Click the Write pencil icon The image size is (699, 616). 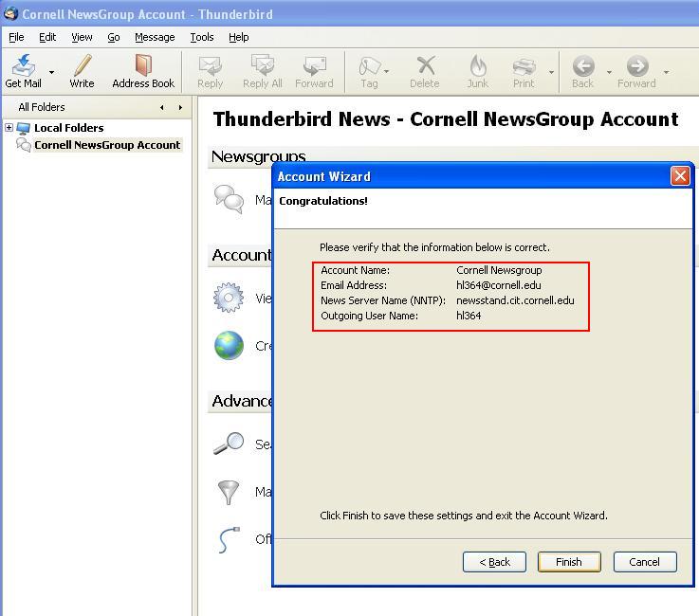83,65
